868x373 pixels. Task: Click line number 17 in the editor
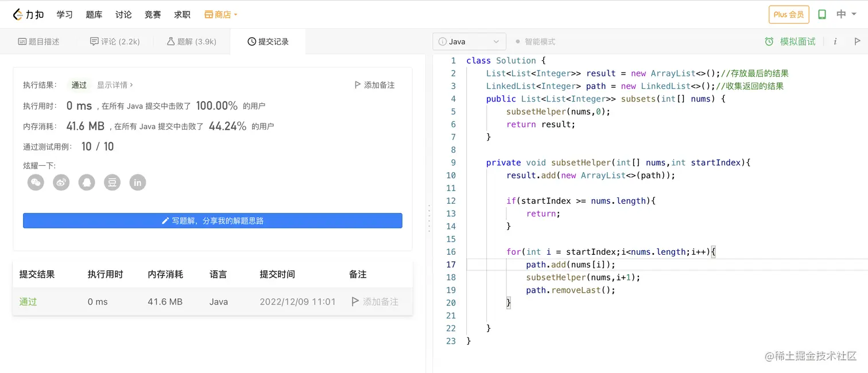451,265
